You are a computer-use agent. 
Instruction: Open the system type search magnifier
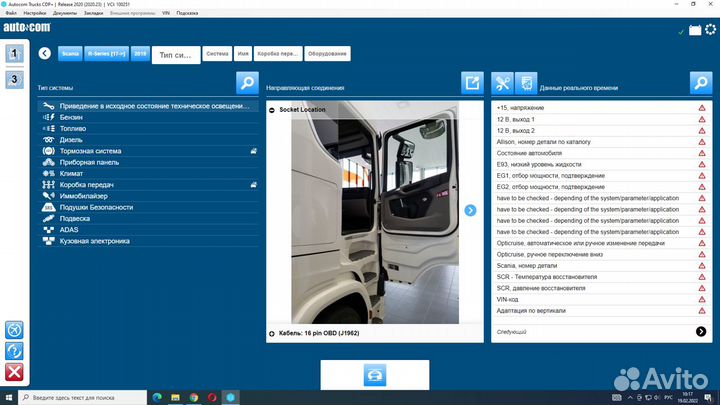(247, 83)
